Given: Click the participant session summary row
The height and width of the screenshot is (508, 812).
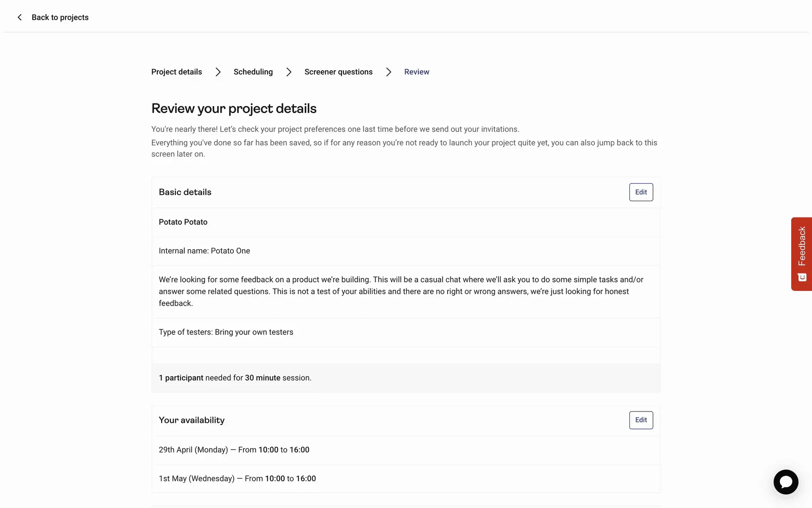Looking at the screenshot, I should (x=235, y=378).
